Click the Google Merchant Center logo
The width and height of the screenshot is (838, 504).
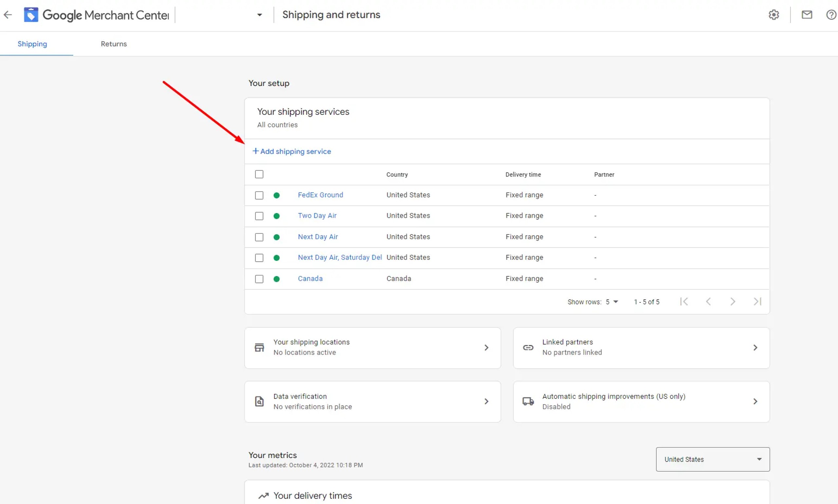click(x=31, y=15)
